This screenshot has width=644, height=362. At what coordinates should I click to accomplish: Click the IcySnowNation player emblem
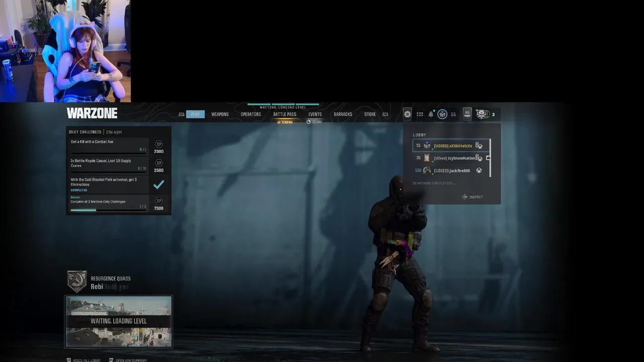point(427,158)
